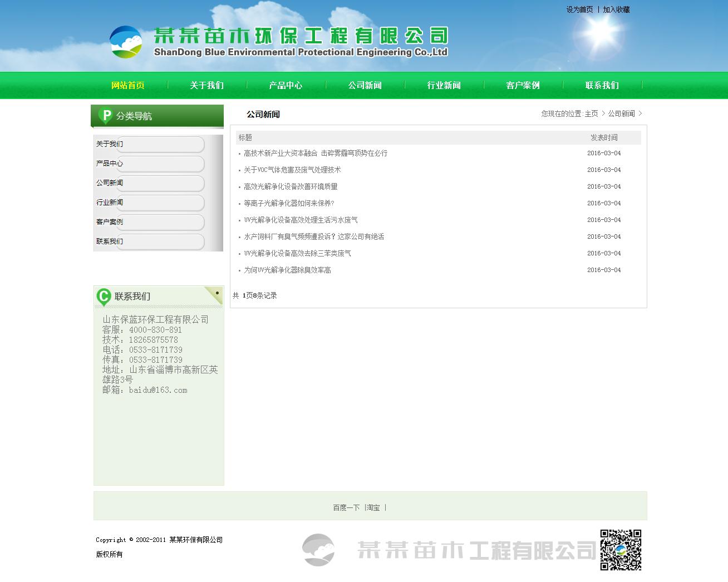Viewport: 728px width, 582px height.
Task: Open article 关于VOC气体危害及废气处理技术
Action: click(x=292, y=170)
